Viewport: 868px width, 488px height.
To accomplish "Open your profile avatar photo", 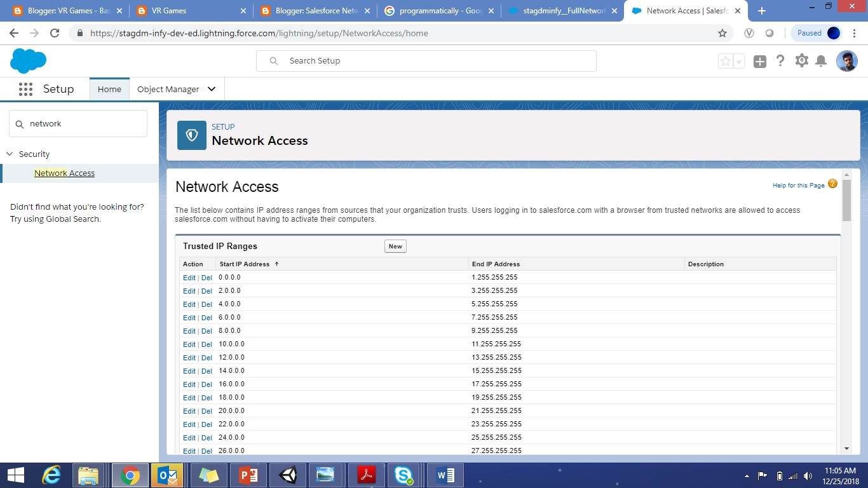I will pyautogui.click(x=847, y=60).
